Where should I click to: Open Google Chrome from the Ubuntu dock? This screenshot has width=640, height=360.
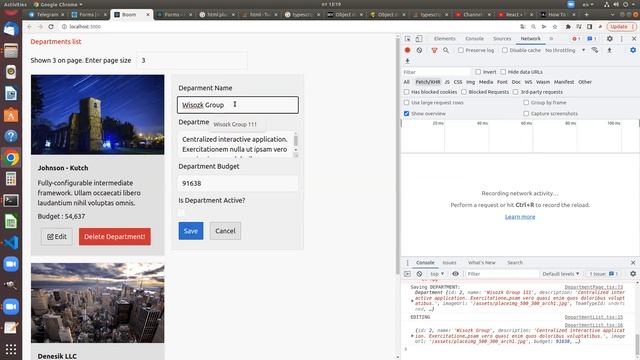click(11, 158)
